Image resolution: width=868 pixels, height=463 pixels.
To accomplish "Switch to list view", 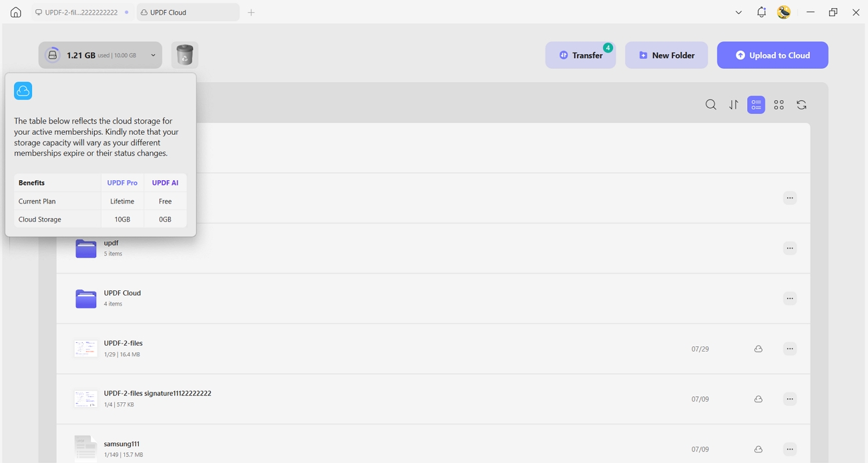I will 756,105.
